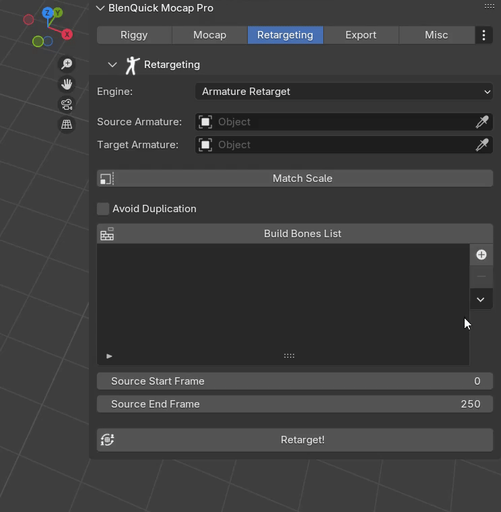Collapse the Retargeting subpanel chevron
The image size is (501, 512).
pyautogui.click(x=112, y=65)
